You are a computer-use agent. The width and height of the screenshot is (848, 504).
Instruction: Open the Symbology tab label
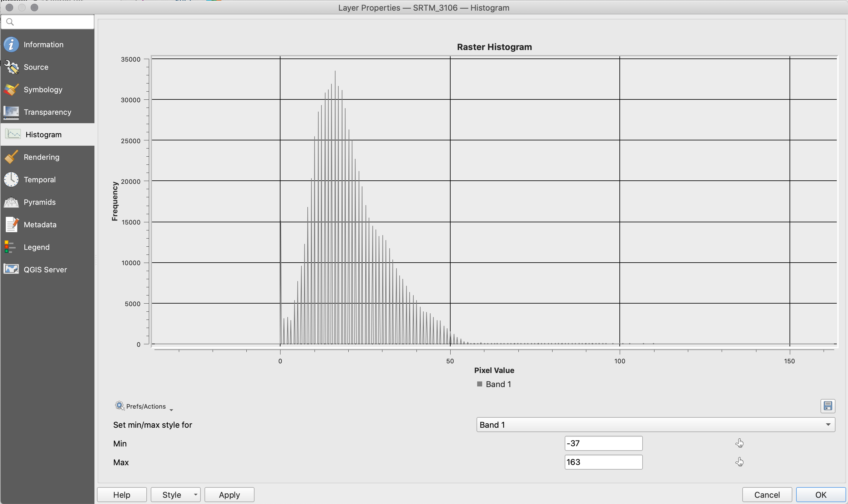click(x=43, y=90)
